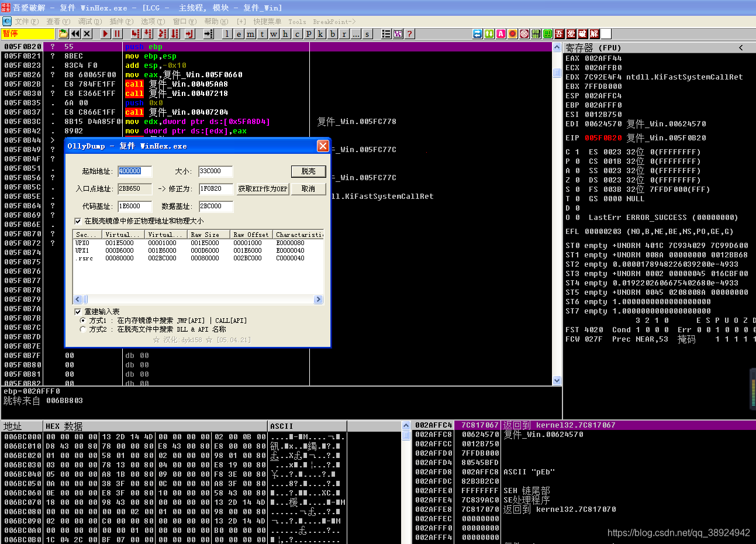Click the 脱壳 dump button
This screenshot has width=756, height=544.
[308, 171]
